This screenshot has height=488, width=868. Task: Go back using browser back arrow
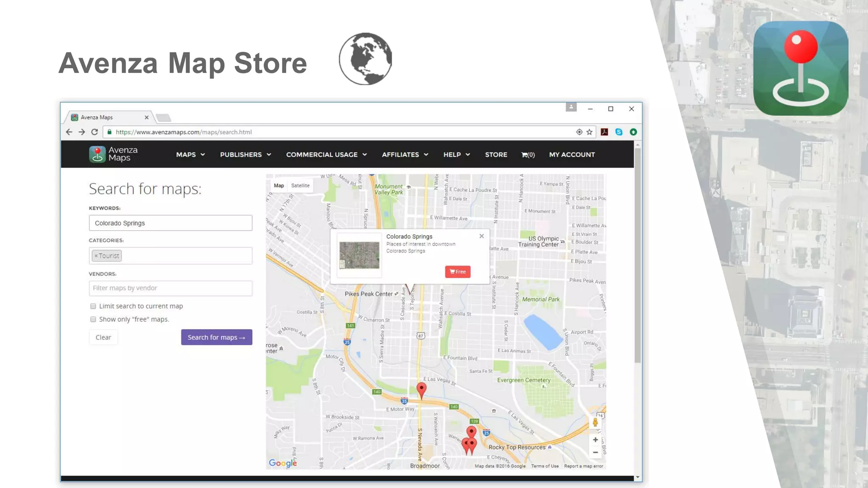pyautogui.click(x=69, y=132)
